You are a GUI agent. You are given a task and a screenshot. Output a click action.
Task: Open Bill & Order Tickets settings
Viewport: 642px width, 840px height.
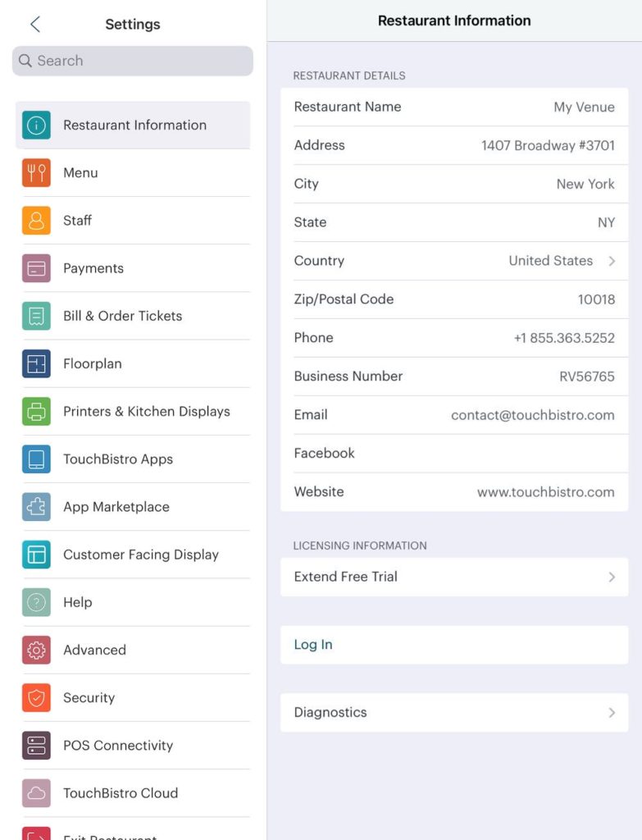tap(133, 316)
